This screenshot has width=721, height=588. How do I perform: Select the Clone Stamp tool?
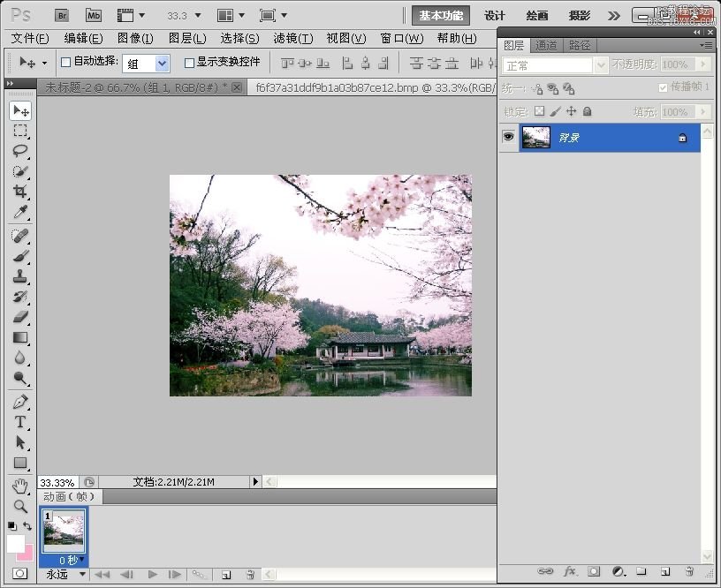[20, 276]
